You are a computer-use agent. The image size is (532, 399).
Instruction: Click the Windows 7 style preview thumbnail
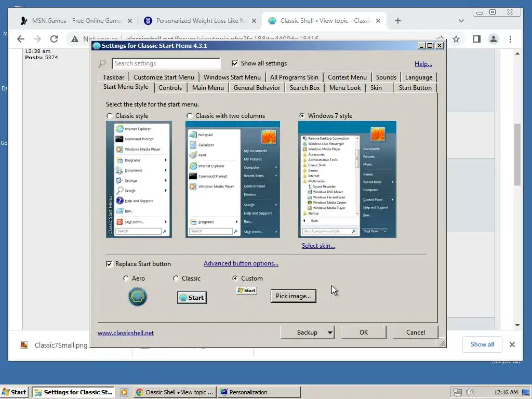(347, 179)
